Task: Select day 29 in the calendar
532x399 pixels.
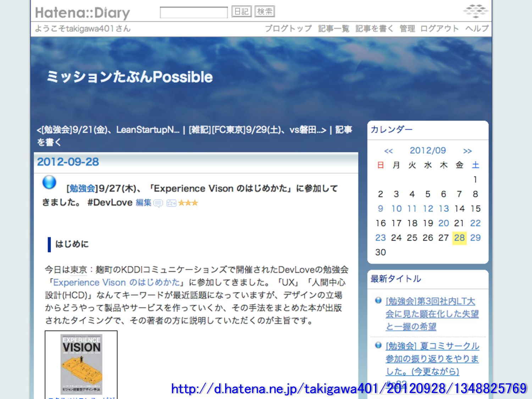Action: coord(475,238)
